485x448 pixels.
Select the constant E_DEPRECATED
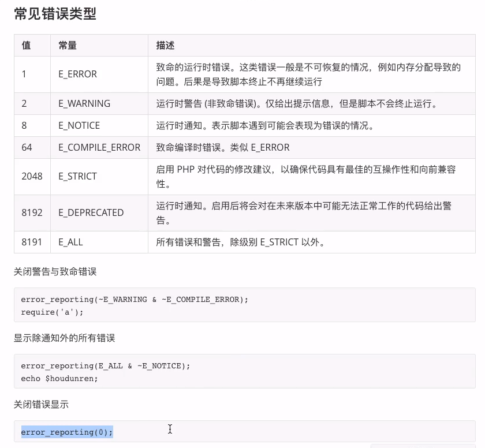(x=91, y=212)
